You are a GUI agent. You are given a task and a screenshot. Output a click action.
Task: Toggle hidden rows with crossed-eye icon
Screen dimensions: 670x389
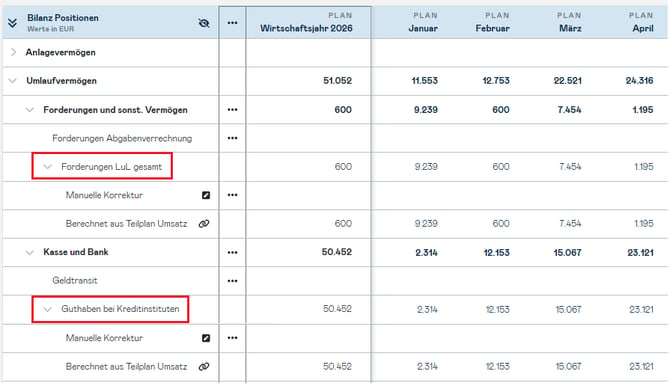(204, 23)
